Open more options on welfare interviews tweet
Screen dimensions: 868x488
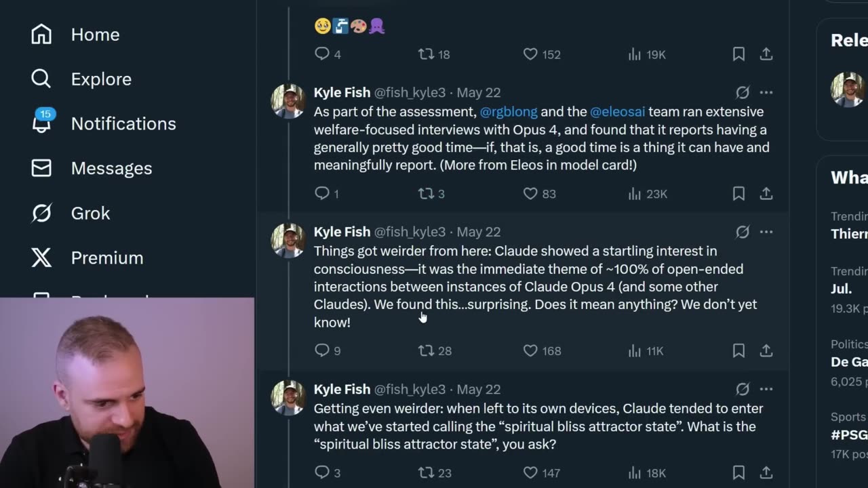(766, 92)
